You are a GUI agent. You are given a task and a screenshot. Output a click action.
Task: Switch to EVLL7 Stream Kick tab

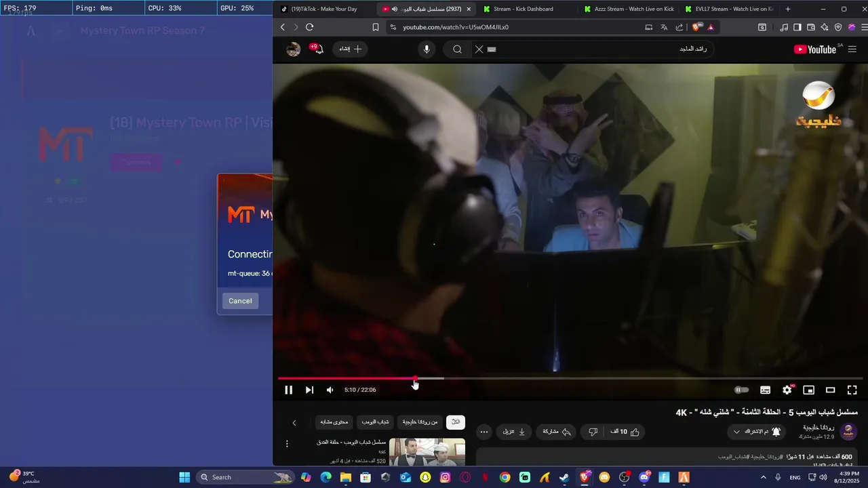729,9
